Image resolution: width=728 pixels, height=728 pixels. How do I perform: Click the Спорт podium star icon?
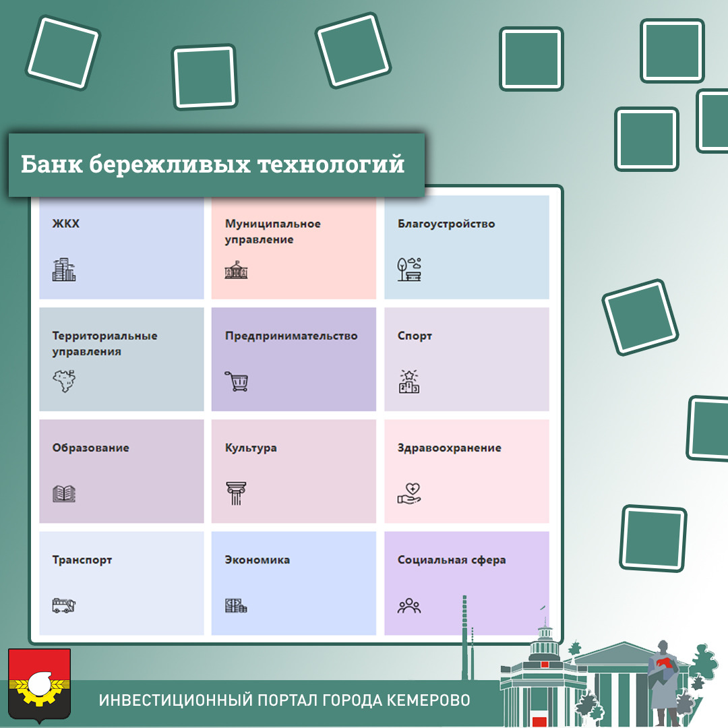click(x=409, y=381)
